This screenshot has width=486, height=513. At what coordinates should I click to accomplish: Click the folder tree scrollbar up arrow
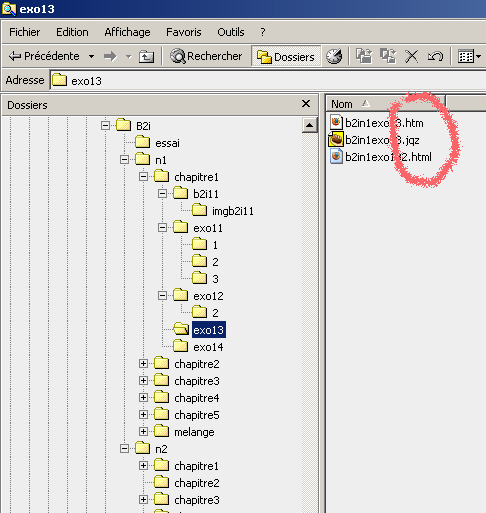pos(309,125)
